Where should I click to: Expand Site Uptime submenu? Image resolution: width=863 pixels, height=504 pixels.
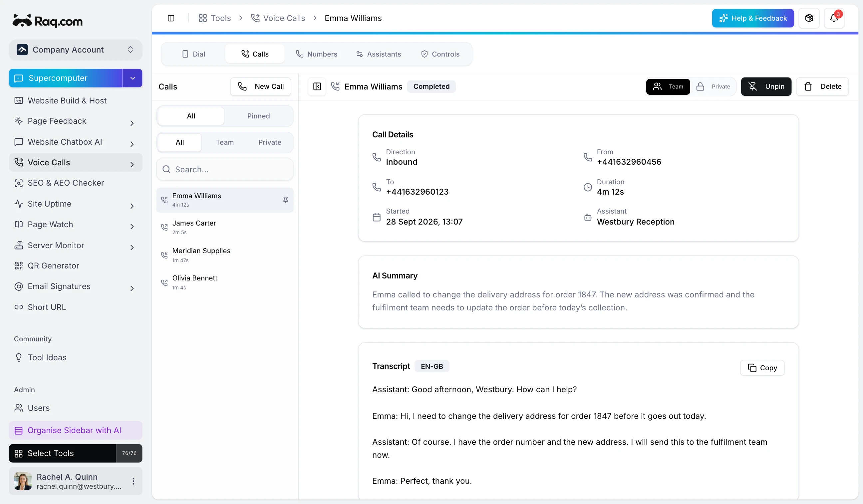tap(132, 206)
